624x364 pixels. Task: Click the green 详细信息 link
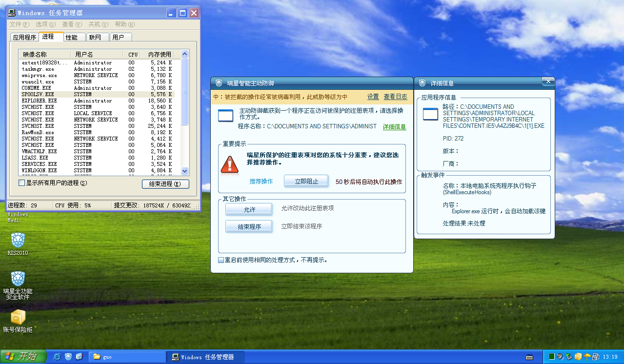tap(394, 127)
